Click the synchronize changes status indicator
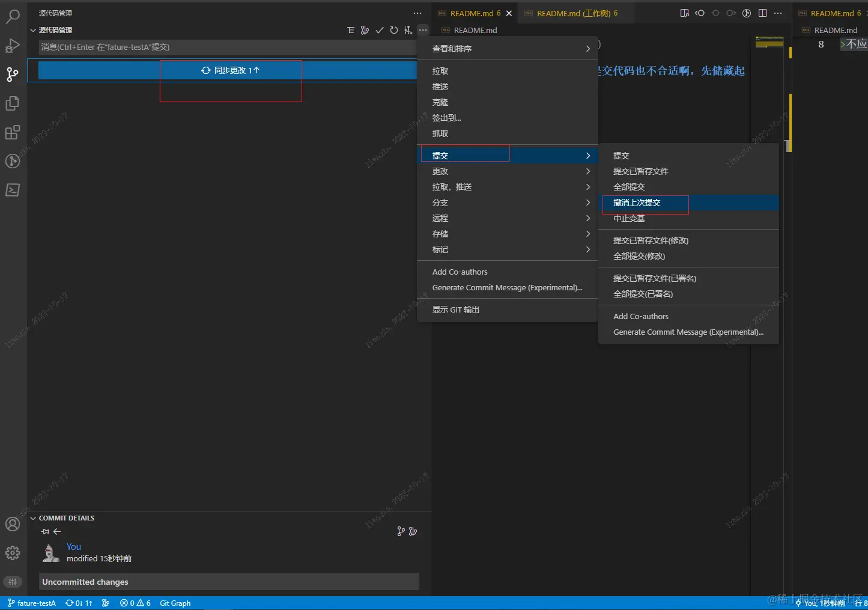 (79, 603)
